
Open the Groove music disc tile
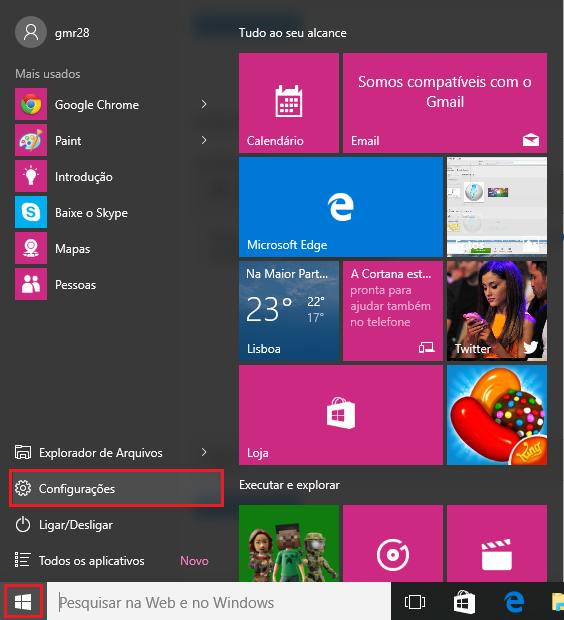[x=393, y=543]
